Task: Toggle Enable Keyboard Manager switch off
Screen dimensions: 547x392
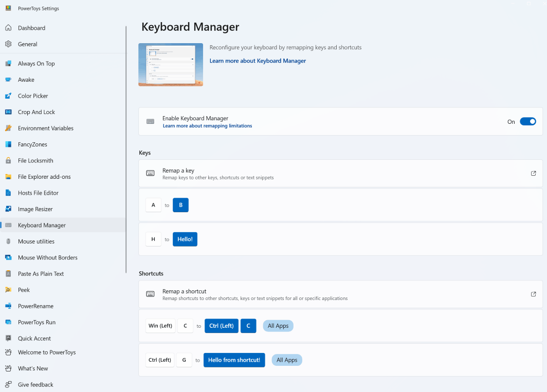Action: [x=528, y=121]
